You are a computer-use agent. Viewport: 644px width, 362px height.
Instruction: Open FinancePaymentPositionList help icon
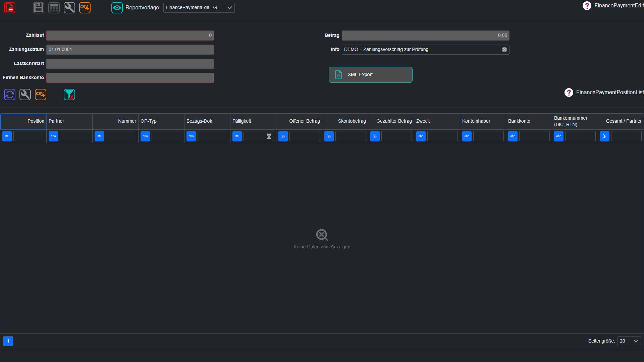569,93
